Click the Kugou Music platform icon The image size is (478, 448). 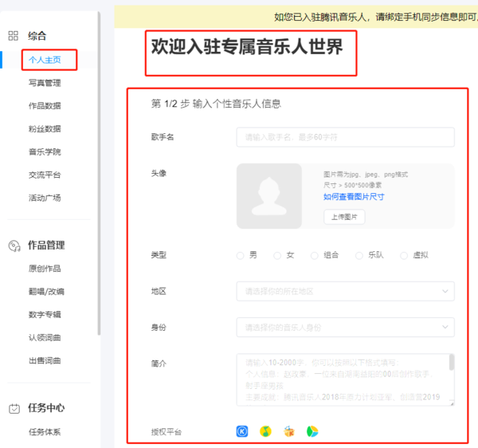pyautogui.click(x=243, y=431)
